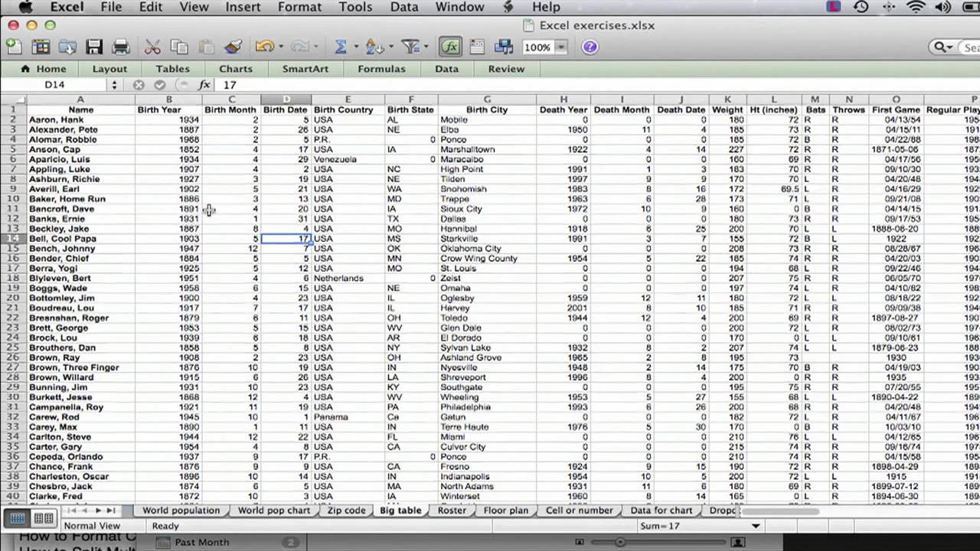Expand the Sort dropdown arrow
The image size is (980, 551).
coord(390,47)
